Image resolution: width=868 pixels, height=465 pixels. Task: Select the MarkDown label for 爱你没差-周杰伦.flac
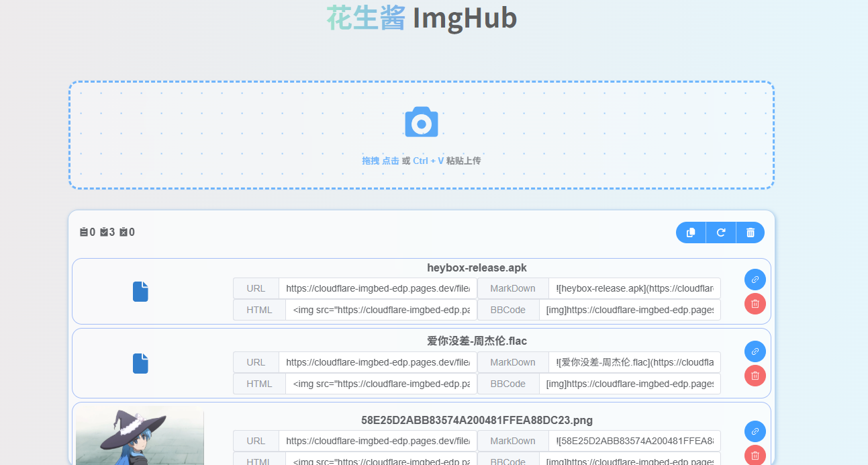512,362
